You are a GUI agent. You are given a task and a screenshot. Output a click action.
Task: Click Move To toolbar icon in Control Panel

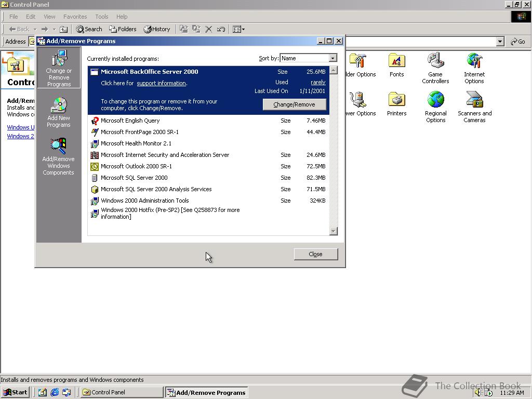[184, 29]
